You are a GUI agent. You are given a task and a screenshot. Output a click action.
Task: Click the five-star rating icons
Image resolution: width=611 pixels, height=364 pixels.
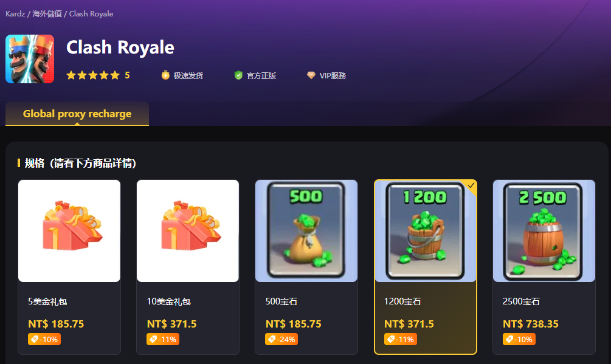coord(93,75)
